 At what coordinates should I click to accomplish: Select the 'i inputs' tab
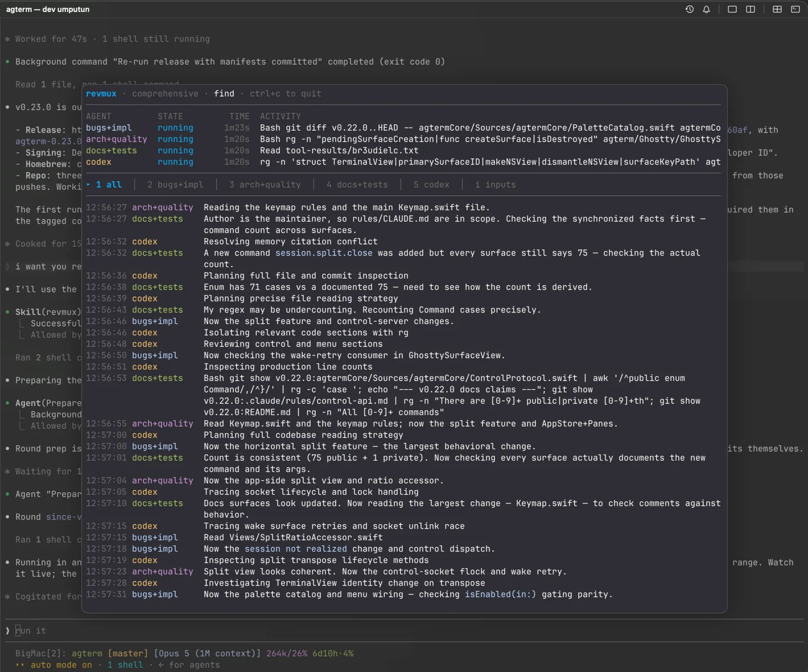pyautogui.click(x=495, y=185)
